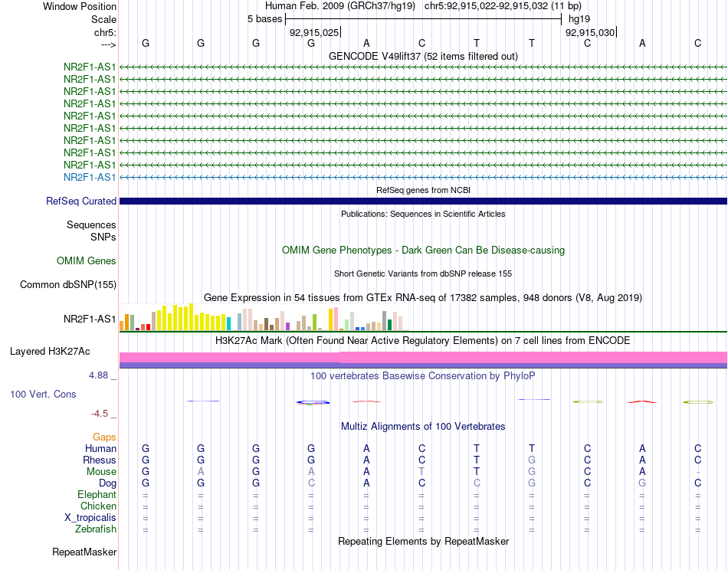Image resolution: width=728 pixels, height=570 pixels.
Task: Click the OMIM Genes track label
Action: [87, 260]
